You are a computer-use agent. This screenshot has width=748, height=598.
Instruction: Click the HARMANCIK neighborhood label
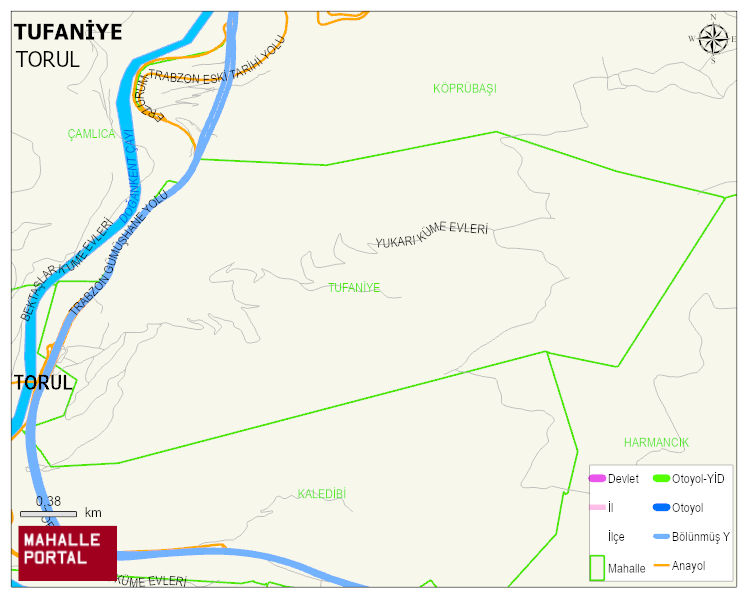(656, 442)
